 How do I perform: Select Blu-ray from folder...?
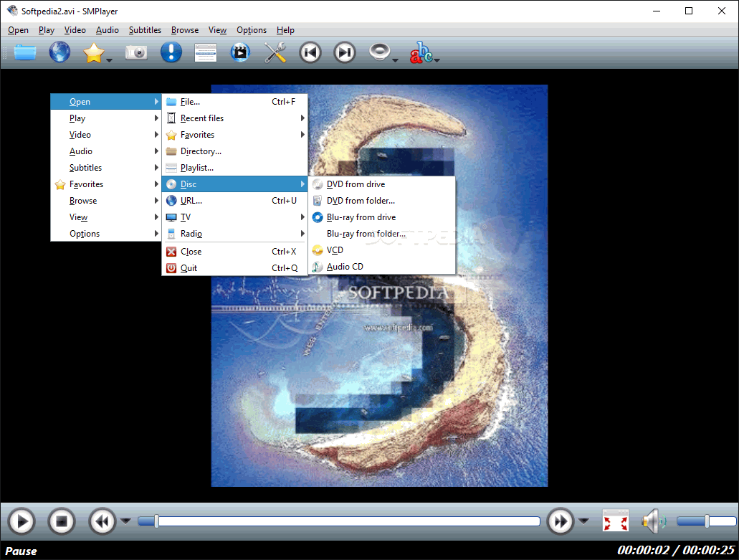[x=382, y=234]
